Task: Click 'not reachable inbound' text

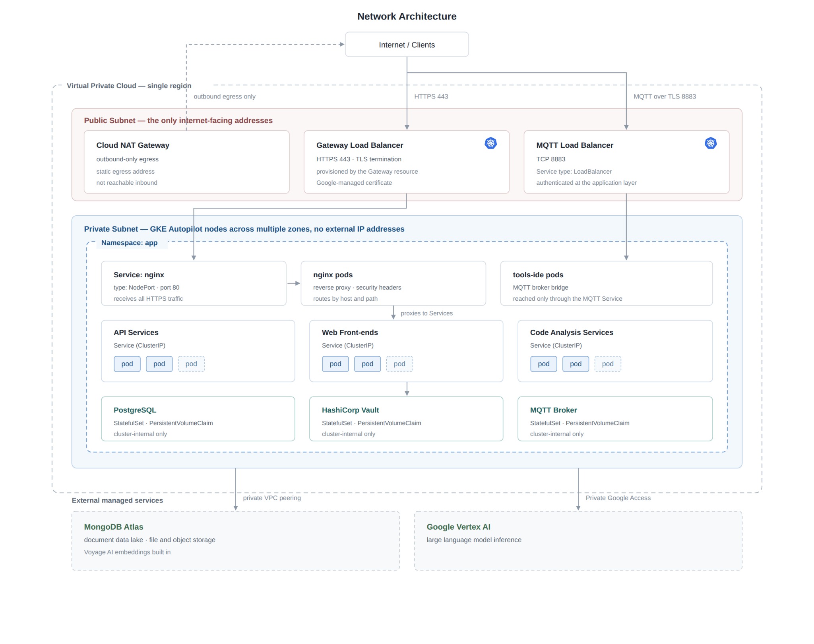Action: click(126, 183)
